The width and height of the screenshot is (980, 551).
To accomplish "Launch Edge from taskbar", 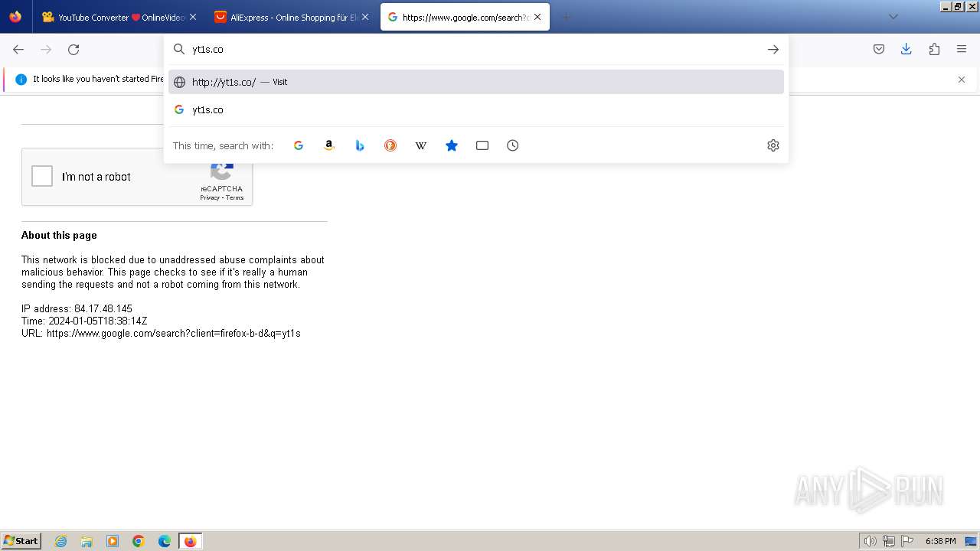I will (x=165, y=541).
